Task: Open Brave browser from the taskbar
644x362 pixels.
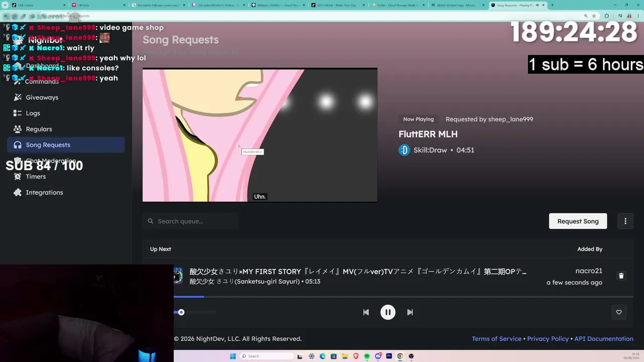Action: (356, 356)
